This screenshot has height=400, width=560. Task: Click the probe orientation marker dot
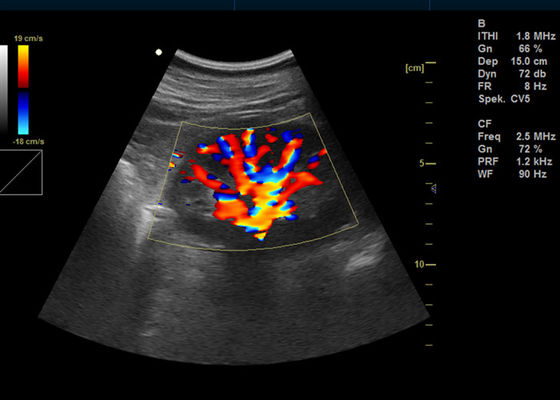159,52
